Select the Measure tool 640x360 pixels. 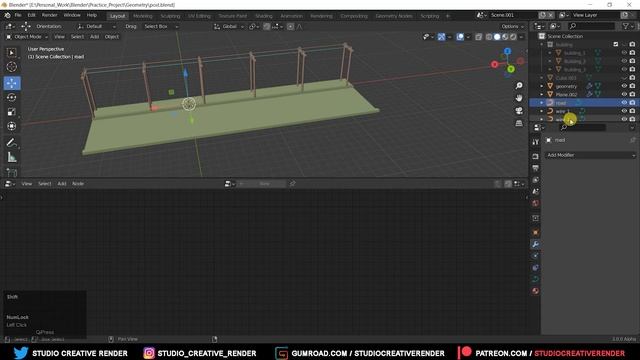pyautogui.click(x=11, y=157)
